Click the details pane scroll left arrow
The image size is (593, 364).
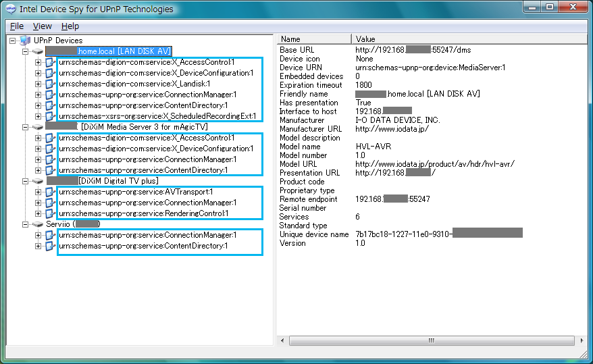coord(282,340)
